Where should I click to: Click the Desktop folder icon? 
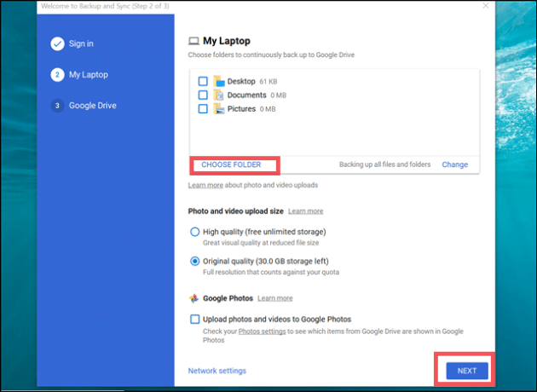coord(219,82)
